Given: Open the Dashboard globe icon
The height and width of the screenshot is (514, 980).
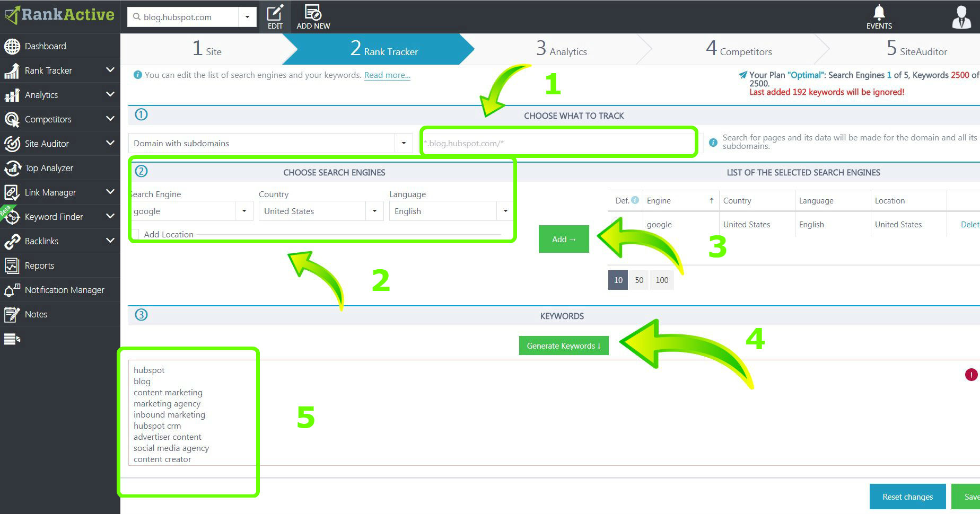Looking at the screenshot, I should coord(12,47).
